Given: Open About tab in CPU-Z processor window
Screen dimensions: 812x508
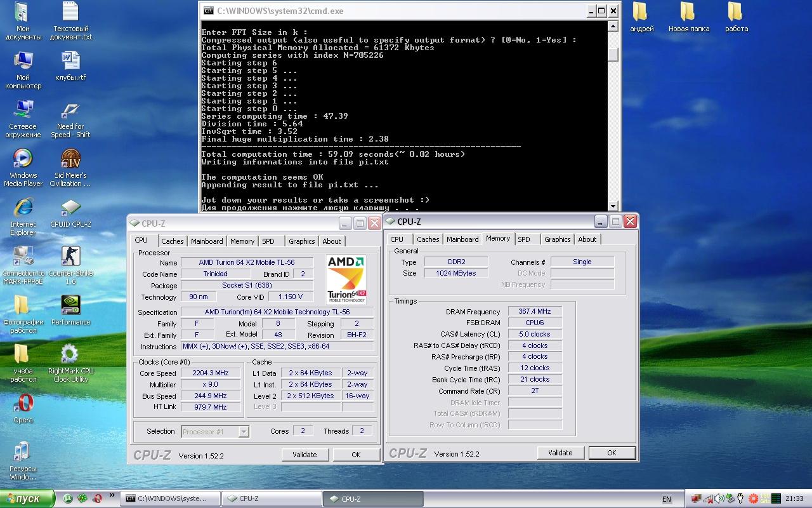Looking at the screenshot, I should coord(332,241).
